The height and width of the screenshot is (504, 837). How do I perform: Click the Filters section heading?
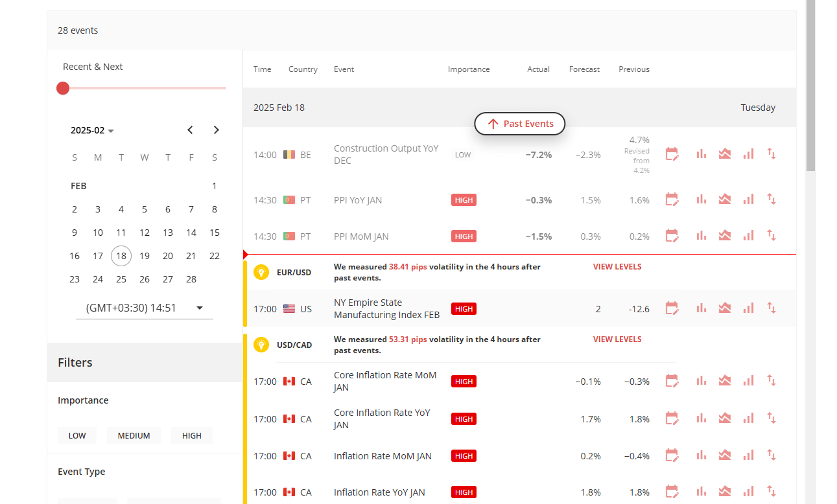(75, 362)
